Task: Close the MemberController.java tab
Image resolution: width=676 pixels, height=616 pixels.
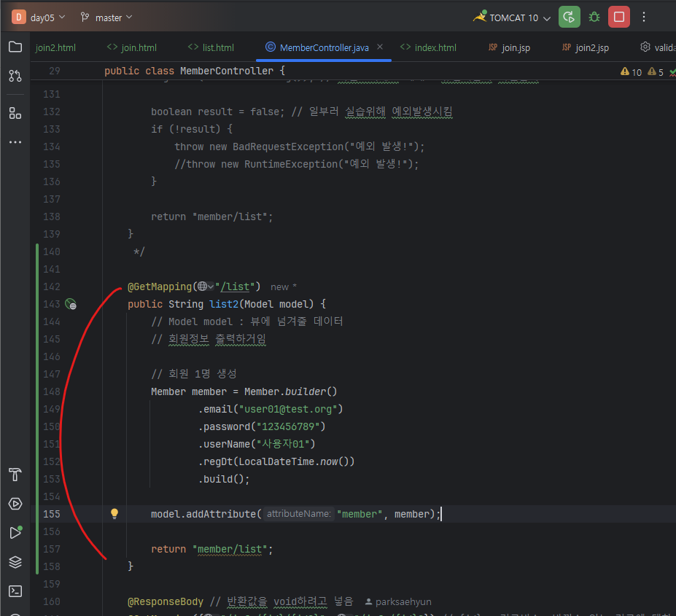Action: pyautogui.click(x=380, y=47)
